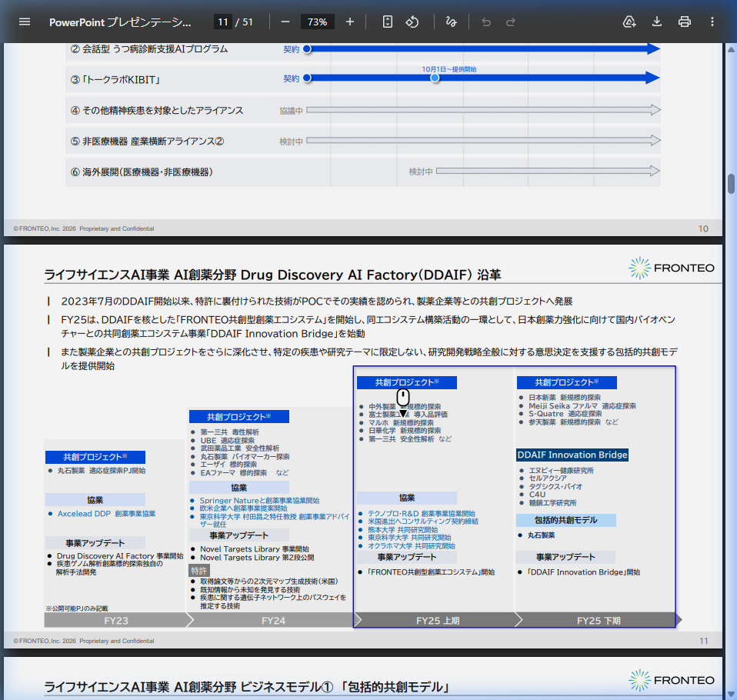Click the redo arrow in toolbar
This screenshot has height=700, width=737.
point(511,22)
